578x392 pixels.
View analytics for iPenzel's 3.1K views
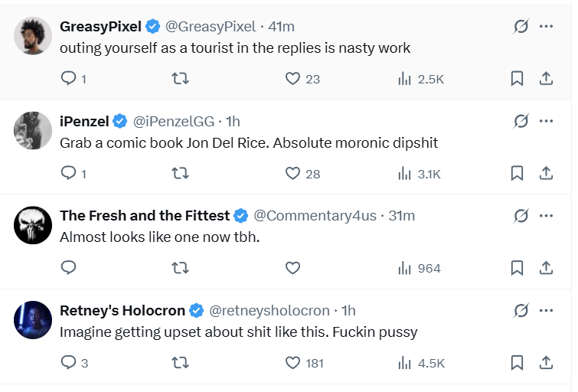point(419,174)
